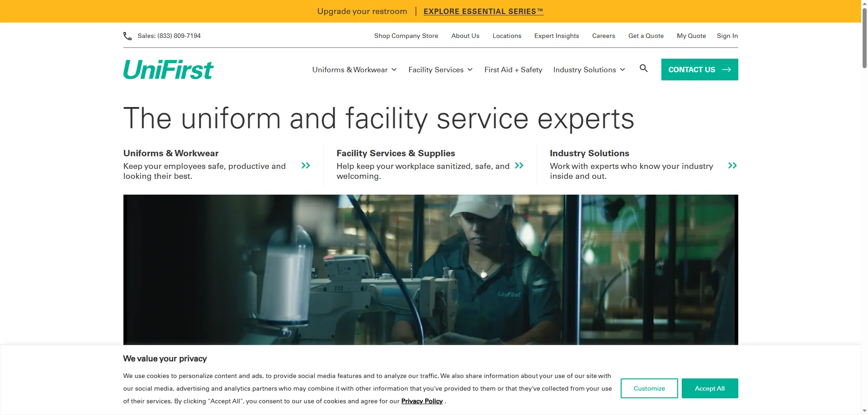Follow Explore Essential Series banner link
The width and height of the screenshot is (868, 415).
(x=483, y=11)
